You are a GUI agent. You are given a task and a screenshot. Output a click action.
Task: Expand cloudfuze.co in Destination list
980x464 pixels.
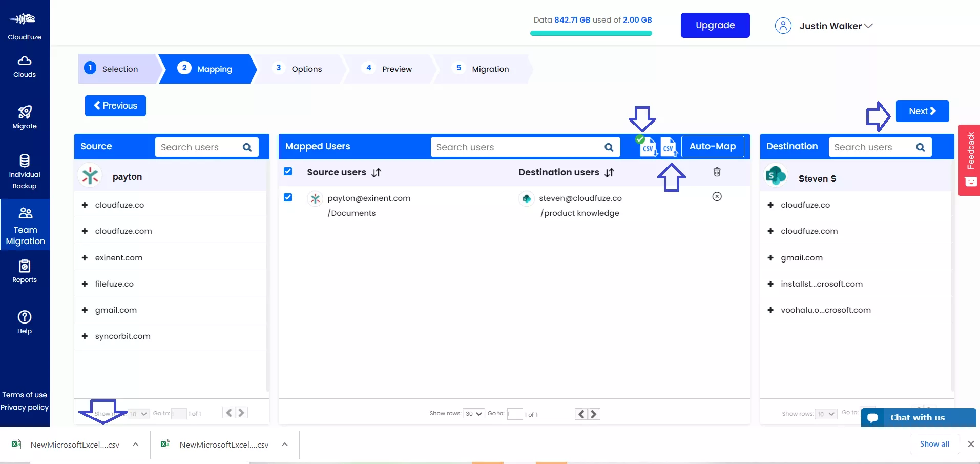(770, 205)
